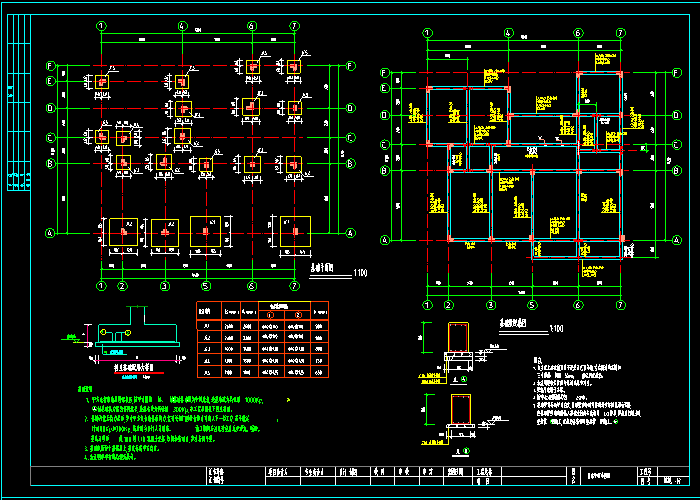Click the upper beam section detail drawing

click(x=460, y=343)
